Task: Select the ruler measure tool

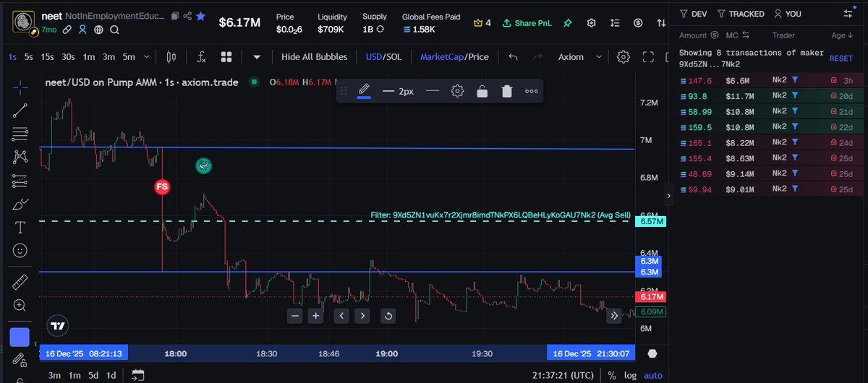Action: click(20, 282)
